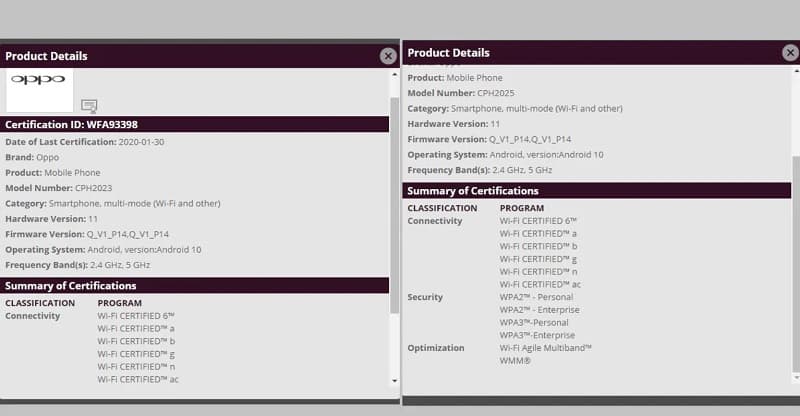Select Product: Mobile Phone in CPH2023 panel
The image size is (800, 416).
[53, 173]
